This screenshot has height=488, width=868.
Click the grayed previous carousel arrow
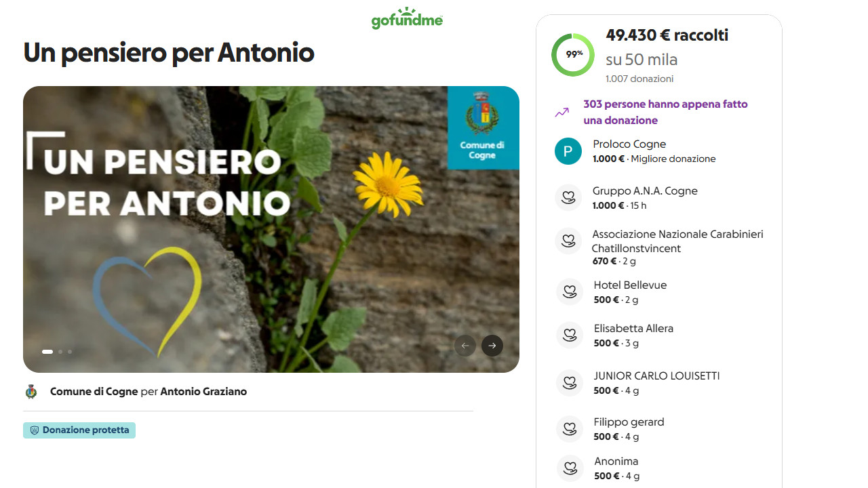point(465,346)
